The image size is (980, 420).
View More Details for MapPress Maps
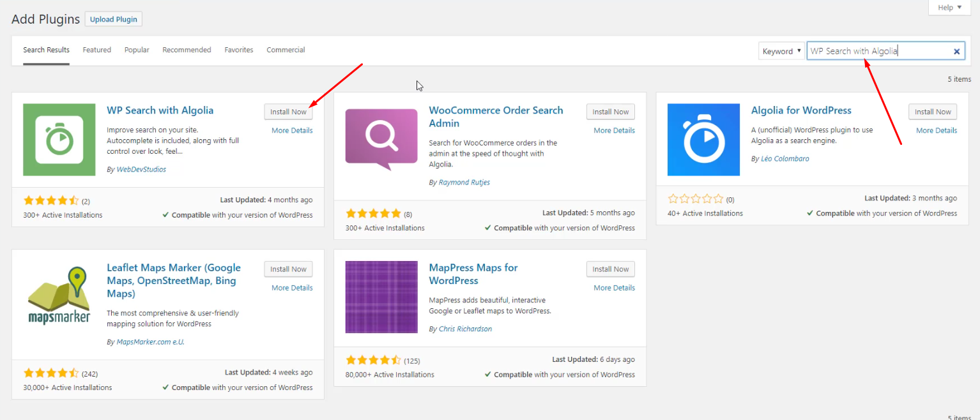click(614, 288)
